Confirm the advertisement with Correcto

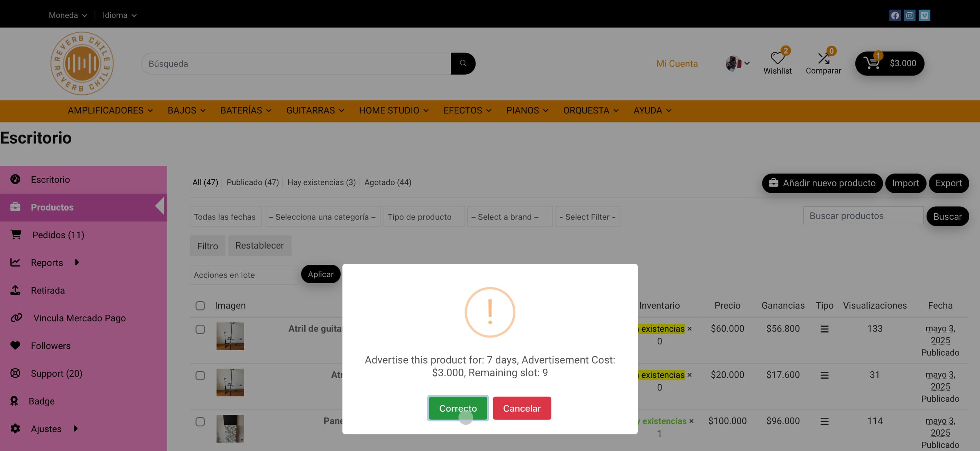(x=458, y=408)
